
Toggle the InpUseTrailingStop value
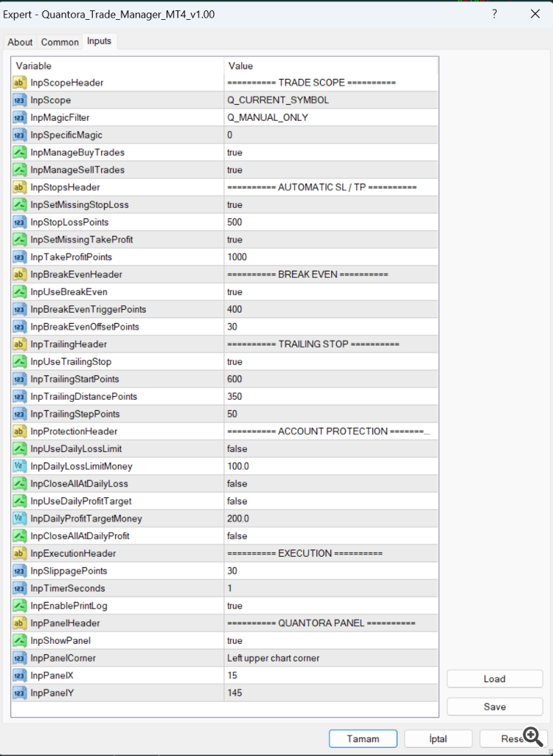click(331, 361)
